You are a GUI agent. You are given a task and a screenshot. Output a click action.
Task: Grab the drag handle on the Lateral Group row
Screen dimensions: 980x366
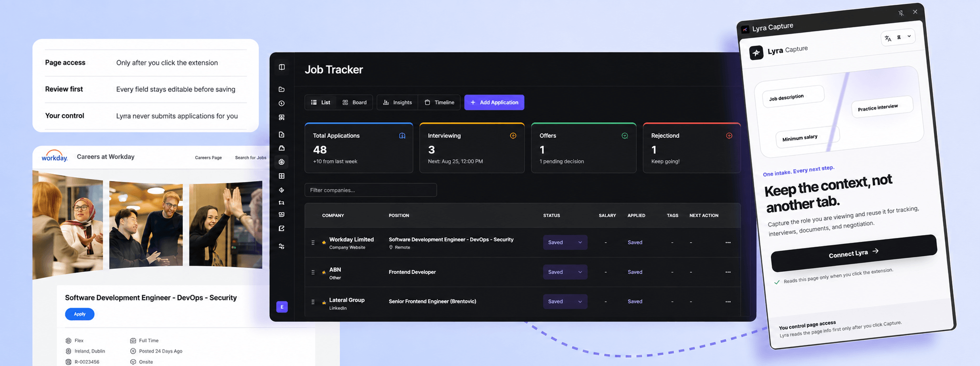pyautogui.click(x=313, y=302)
